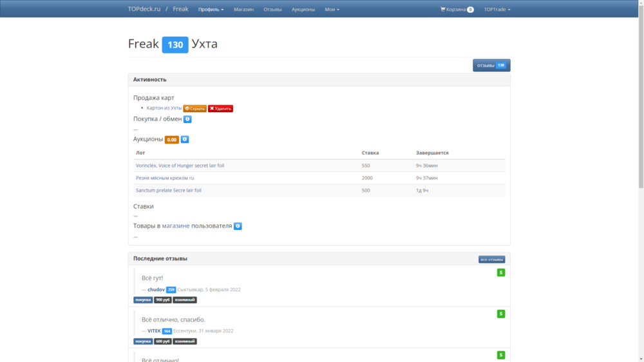Open the shopping cart Корзина
Screen dimensions: 644x362
pyautogui.click(x=457, y=10)
